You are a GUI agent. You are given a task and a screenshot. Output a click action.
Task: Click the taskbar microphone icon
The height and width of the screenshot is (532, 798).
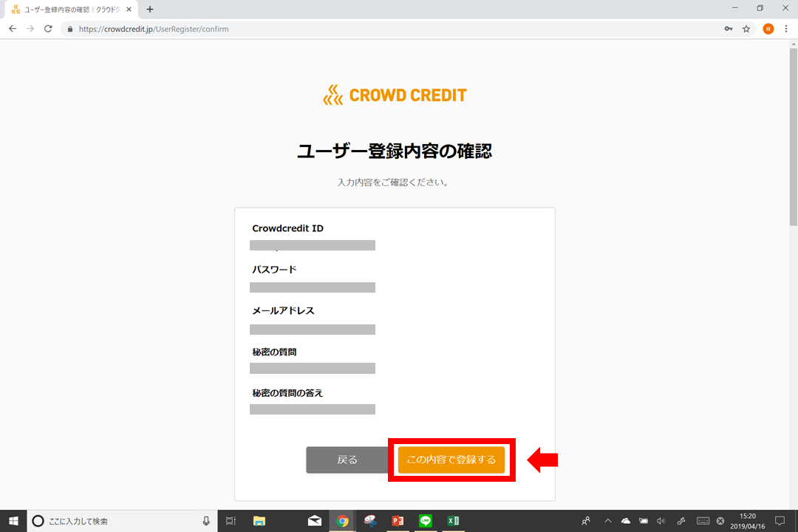pyautogui.click(x=206, y=521)
